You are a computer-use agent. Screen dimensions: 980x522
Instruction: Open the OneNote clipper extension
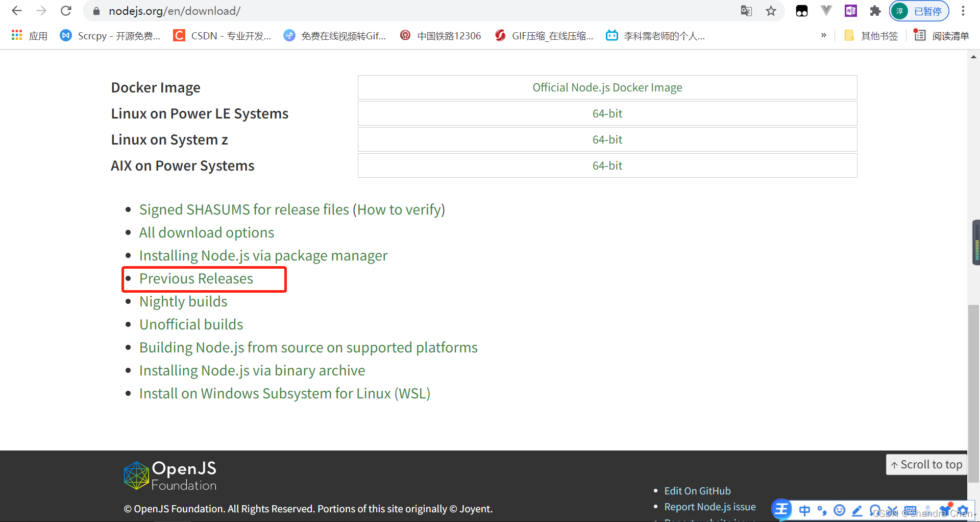pos(850,11)
